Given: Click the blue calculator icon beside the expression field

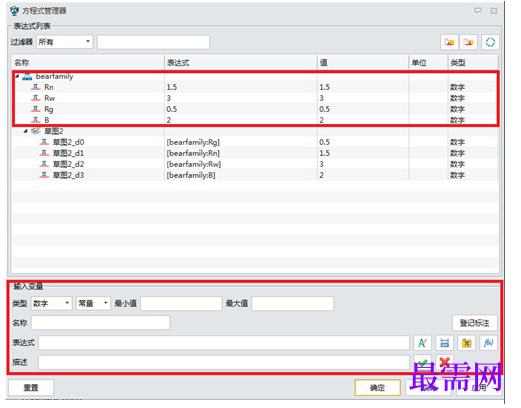Looking at the screenshot, I should (444, 343).
